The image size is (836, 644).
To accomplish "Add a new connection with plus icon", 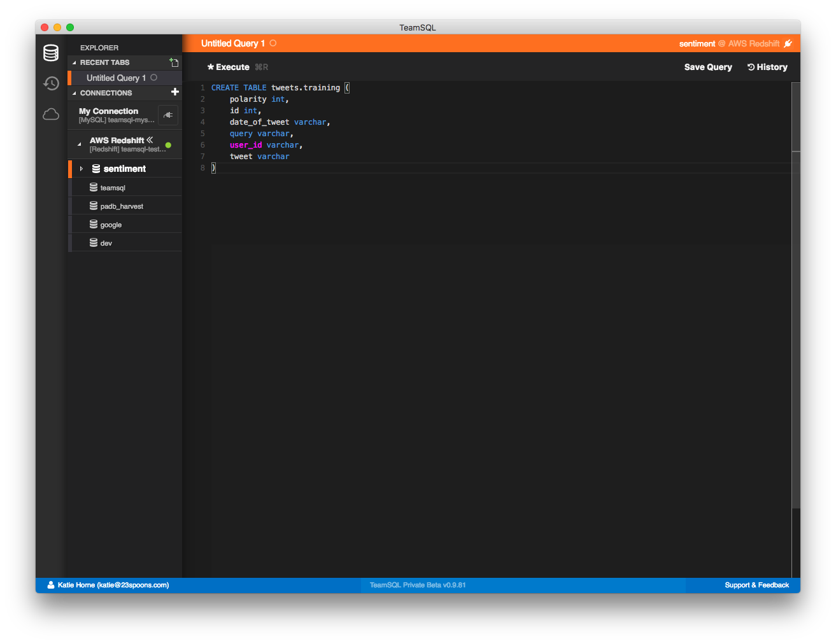I will tap(175, 92).
